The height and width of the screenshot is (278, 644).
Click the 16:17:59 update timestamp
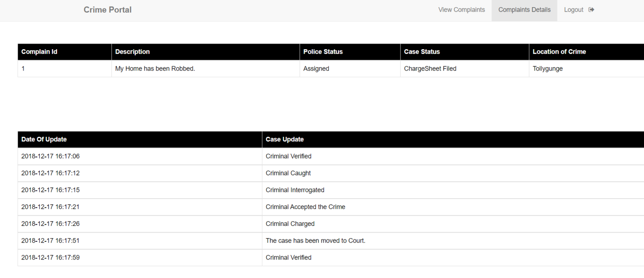coord(50,257)
